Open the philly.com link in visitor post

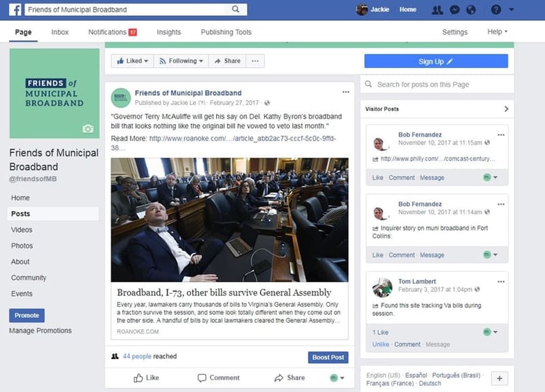(x=438, y=158)
